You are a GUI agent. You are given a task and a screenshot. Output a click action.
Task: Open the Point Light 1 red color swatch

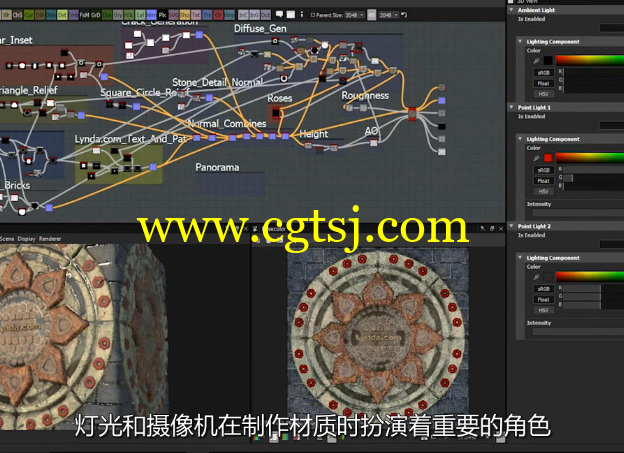pyautogui.click(x=548, y=158)
